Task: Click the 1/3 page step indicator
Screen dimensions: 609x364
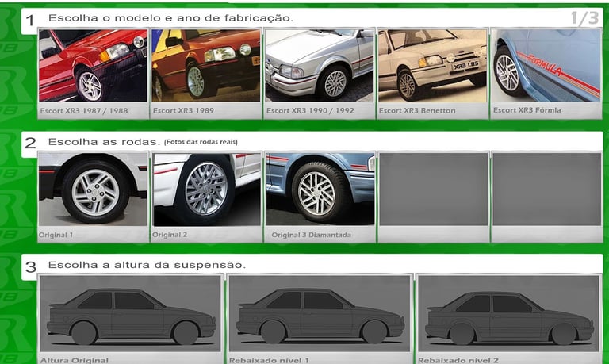Action: tap(584, 18)
